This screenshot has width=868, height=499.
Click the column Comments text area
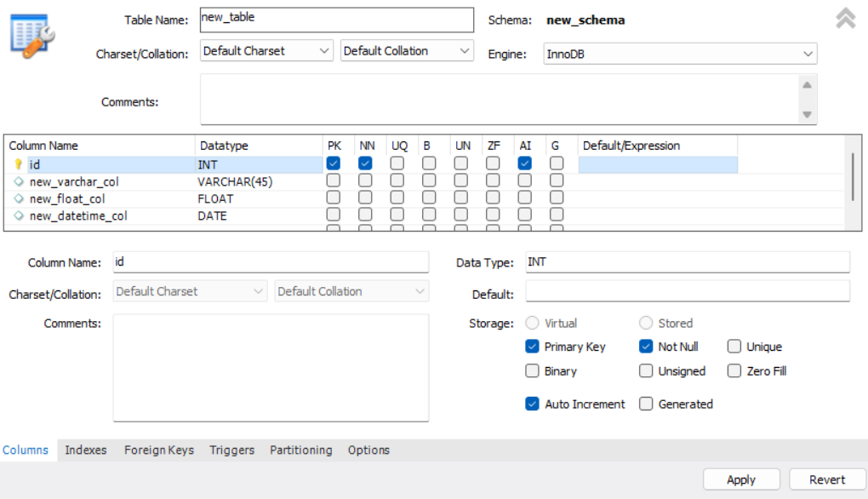(271, 368)
